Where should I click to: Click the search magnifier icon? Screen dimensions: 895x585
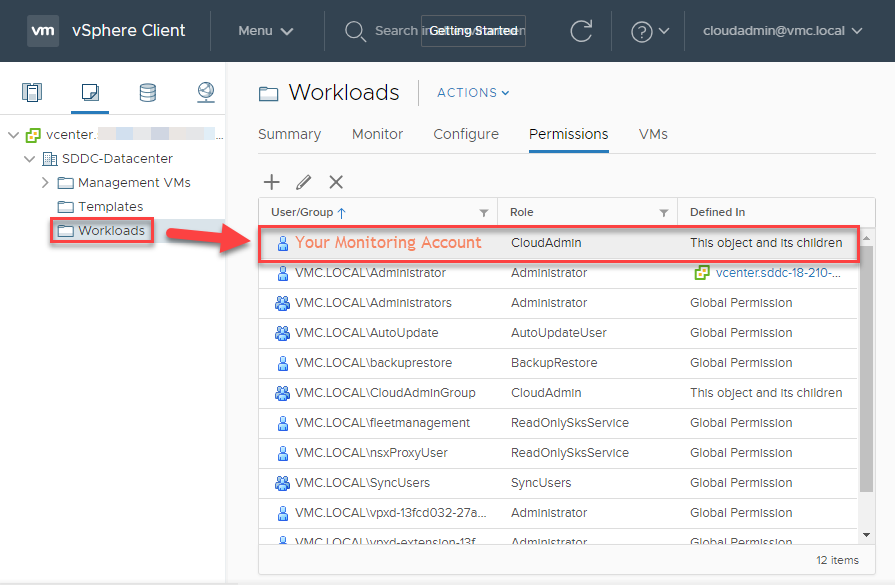click(355, 31)
